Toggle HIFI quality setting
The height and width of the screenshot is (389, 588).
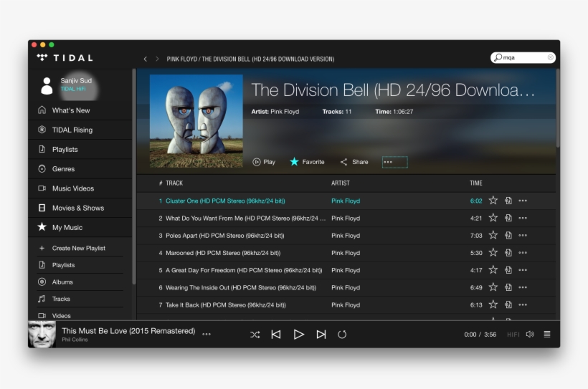coord(513,335)
